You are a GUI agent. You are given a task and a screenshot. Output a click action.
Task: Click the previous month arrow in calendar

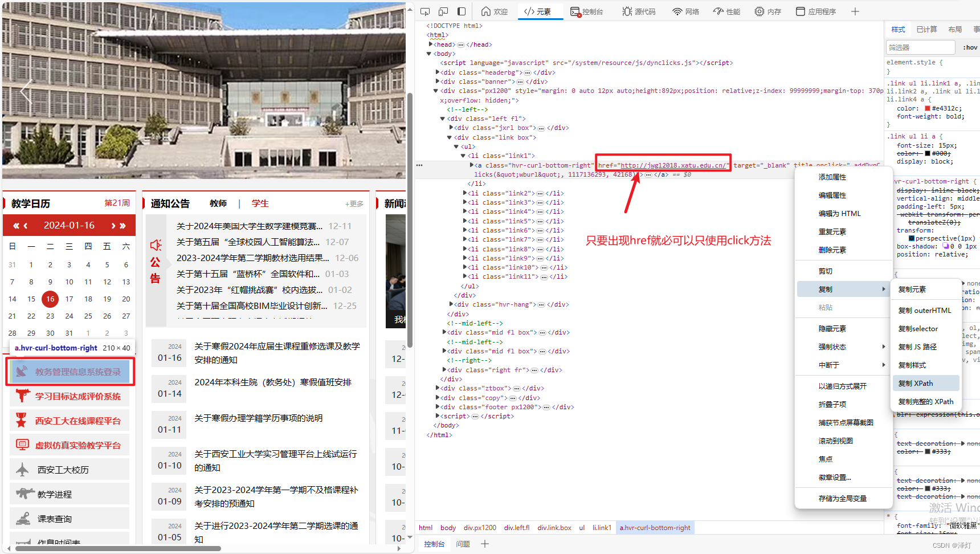coord(26,226)
